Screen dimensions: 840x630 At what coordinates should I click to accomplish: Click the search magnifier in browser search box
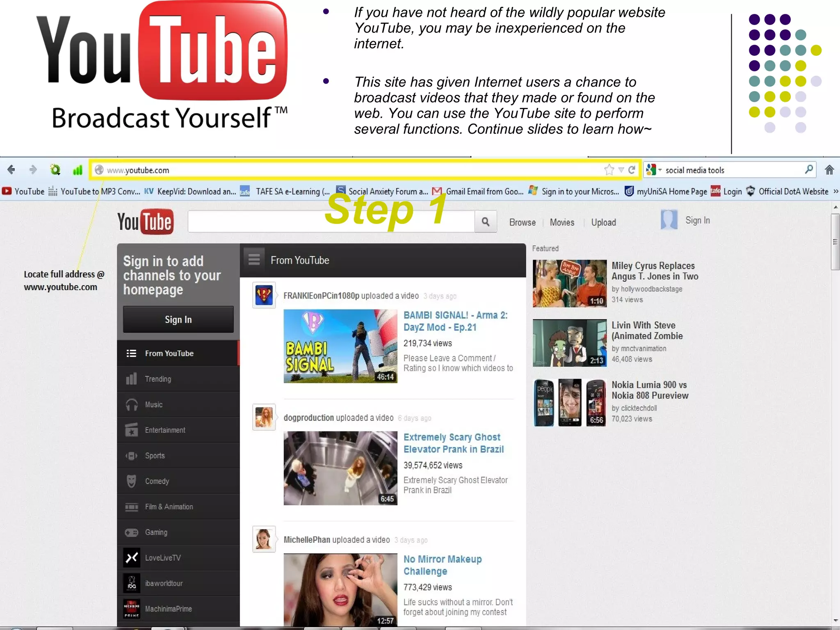coord(809,169)
